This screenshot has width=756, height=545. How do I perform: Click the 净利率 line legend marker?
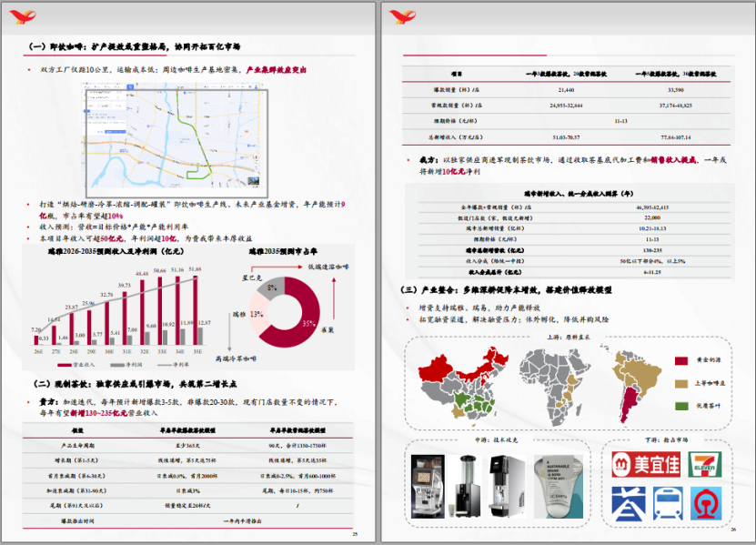164,365
